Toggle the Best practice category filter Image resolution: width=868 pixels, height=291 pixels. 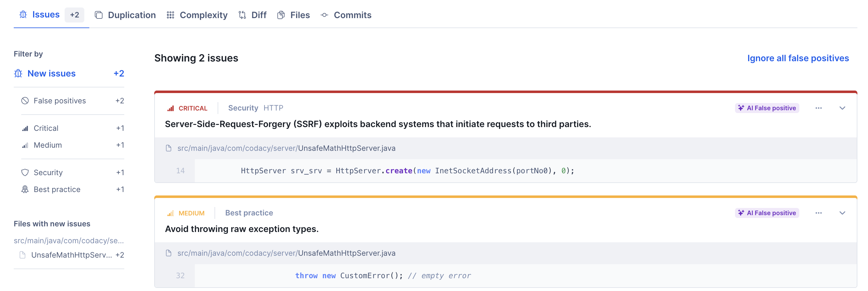tap(57, 189)
